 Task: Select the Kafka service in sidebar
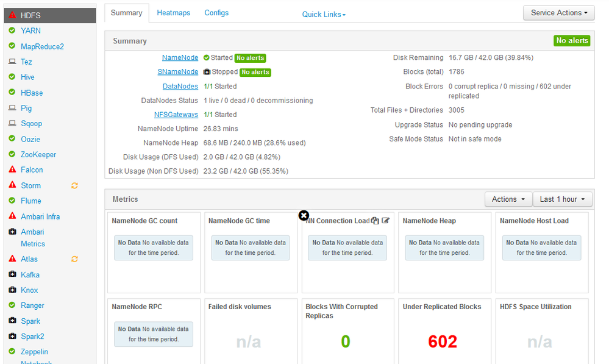30,274
